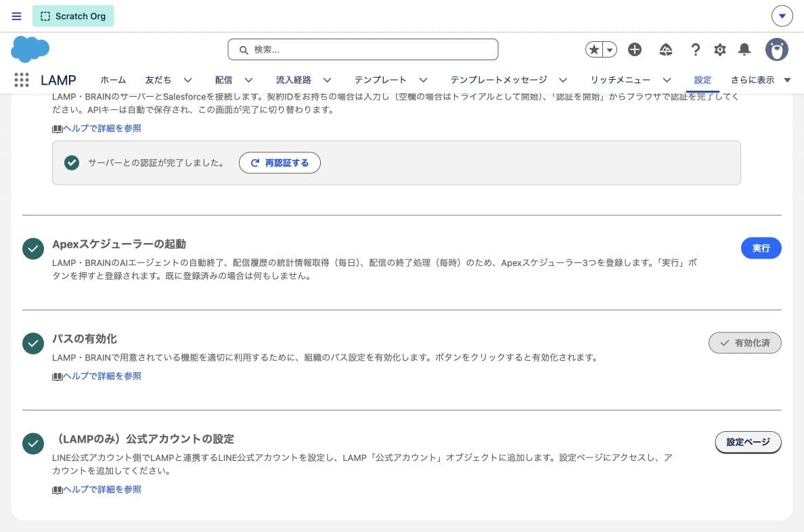Go to the ホーム tab

click(113, 80)
